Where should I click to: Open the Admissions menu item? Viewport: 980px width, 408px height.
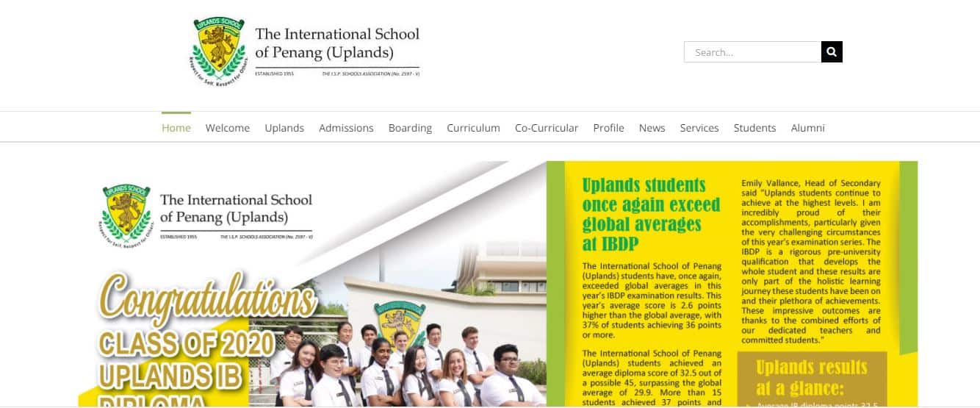pyautogui.click(x=346, y=128)
